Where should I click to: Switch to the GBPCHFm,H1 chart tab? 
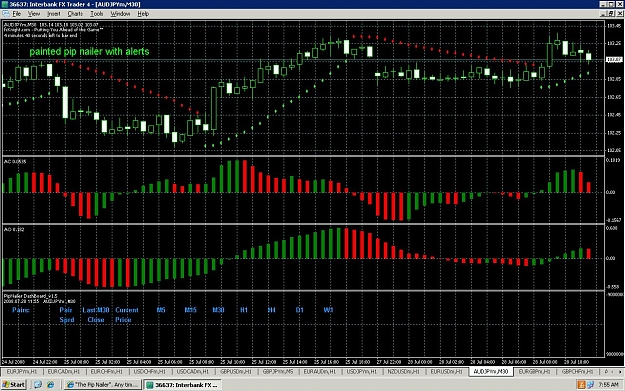[x=578, y=371]
